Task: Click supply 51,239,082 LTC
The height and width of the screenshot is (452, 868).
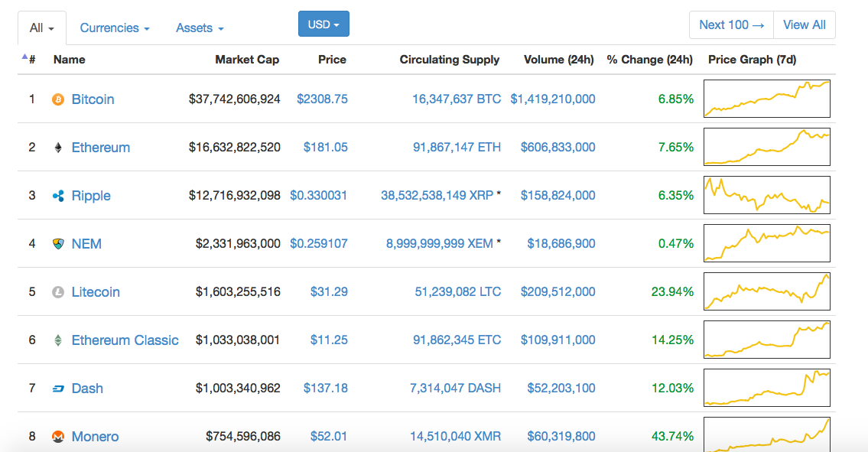Action: (458, 292)
